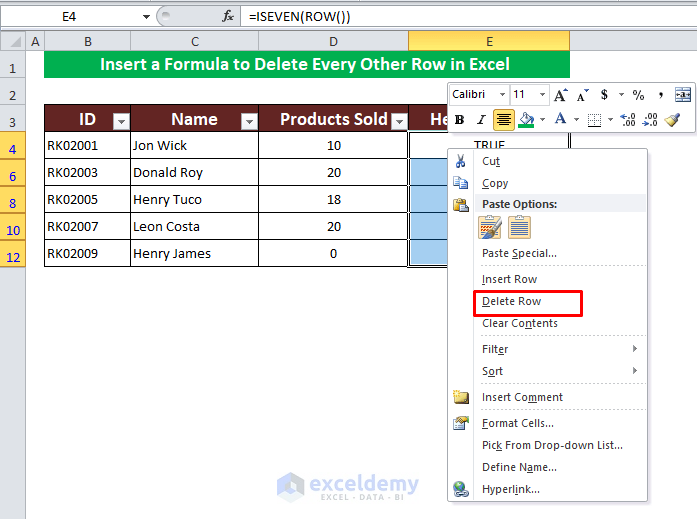Screen dimensions: 697x519
Task: Open the font size 11 dropdown
Action: pyautogui.click(x=542, y=95)
